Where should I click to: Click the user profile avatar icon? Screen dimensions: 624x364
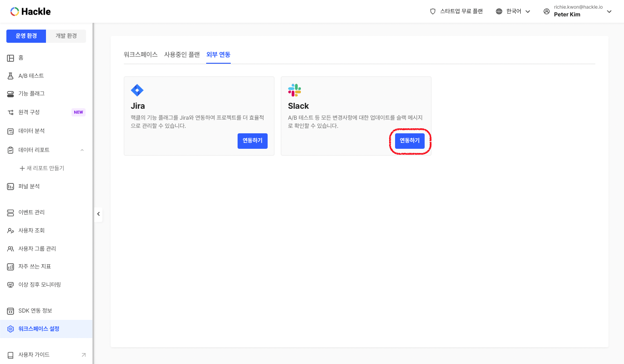[x=547, y=11]
